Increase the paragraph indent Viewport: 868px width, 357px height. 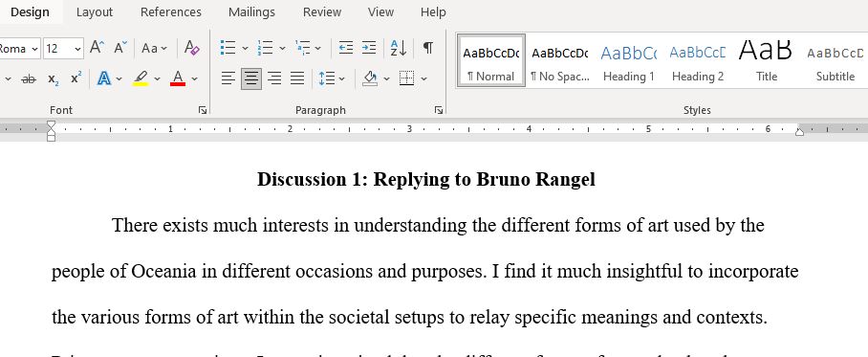pyautogui.click(x=369, y=48)
